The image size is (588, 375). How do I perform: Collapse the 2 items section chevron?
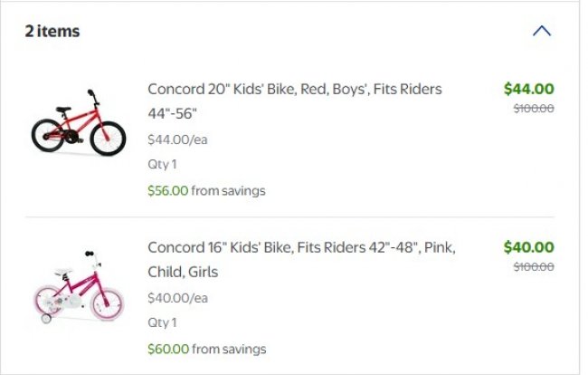click(542, 31)
